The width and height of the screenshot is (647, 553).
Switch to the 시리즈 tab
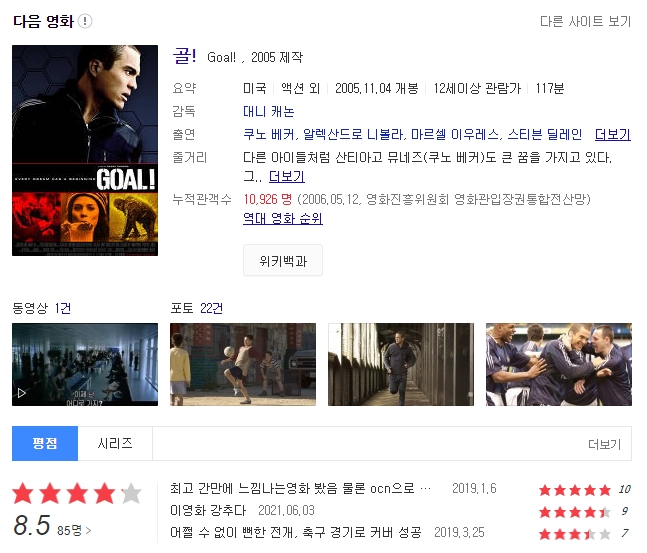click(115, 443)
